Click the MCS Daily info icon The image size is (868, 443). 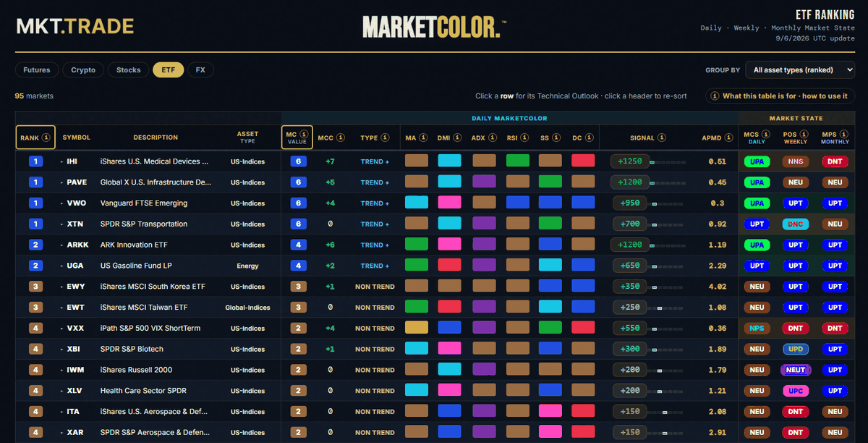pyautogui.click(x=765, y=135)
